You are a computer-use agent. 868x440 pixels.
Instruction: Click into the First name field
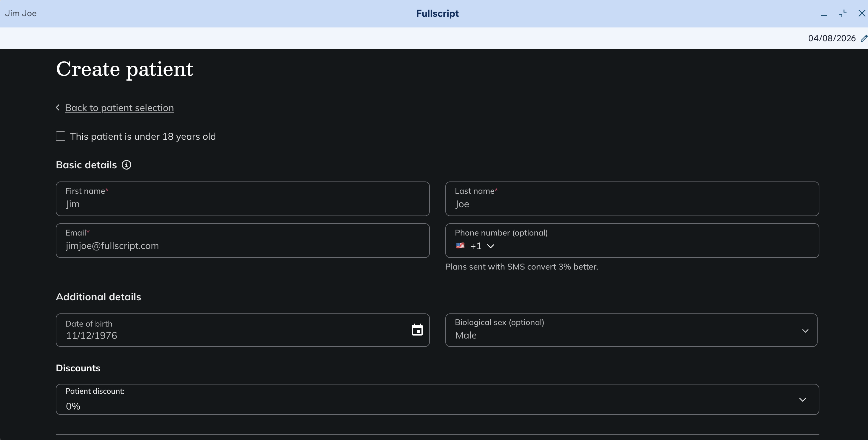pos(243,204)
